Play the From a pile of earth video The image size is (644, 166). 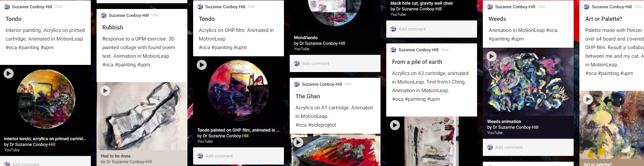pos(395,125)
